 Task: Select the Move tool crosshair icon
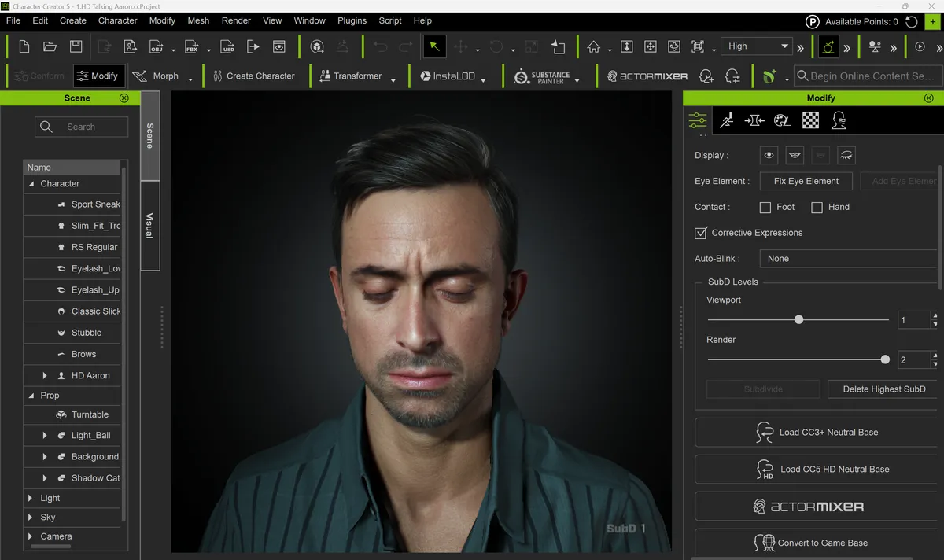461,46
